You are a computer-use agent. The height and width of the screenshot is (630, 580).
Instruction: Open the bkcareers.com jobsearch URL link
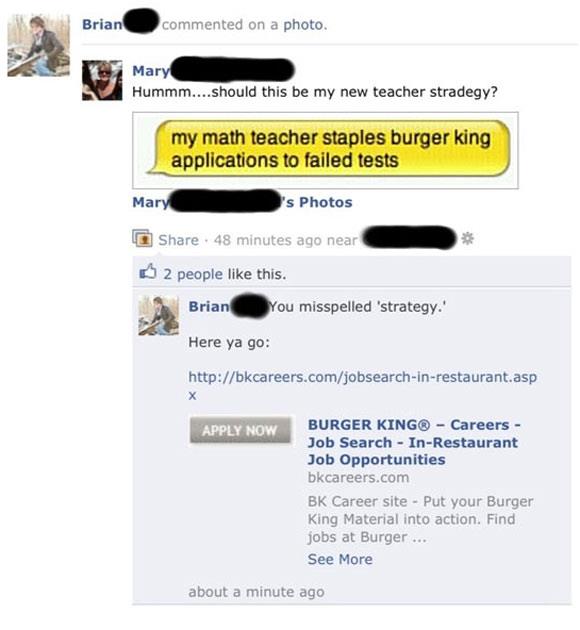(x=362, y=385)
